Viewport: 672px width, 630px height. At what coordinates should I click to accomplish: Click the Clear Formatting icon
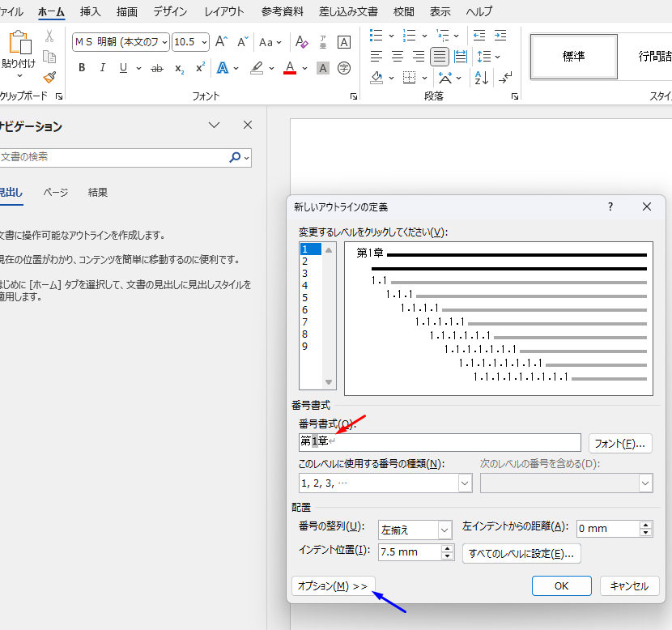(x=302, y=42)
